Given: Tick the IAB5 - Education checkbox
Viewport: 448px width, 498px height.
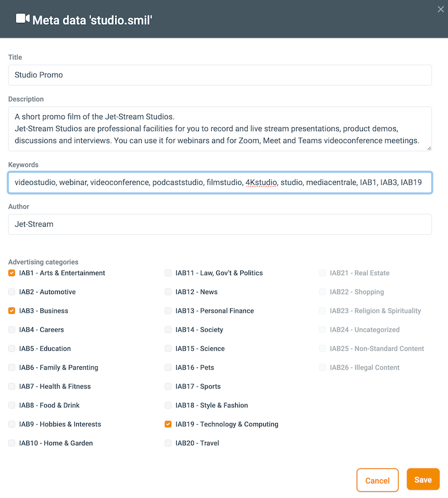Looking at the screenshot, I should point(12,348).
